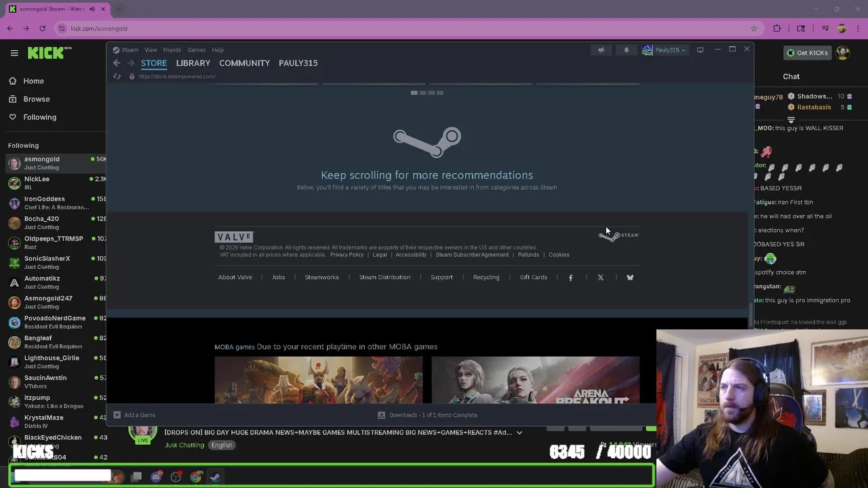The image size is (868, 488).
Task: Open the About Valve link
Action: click(x=235, y=277)
